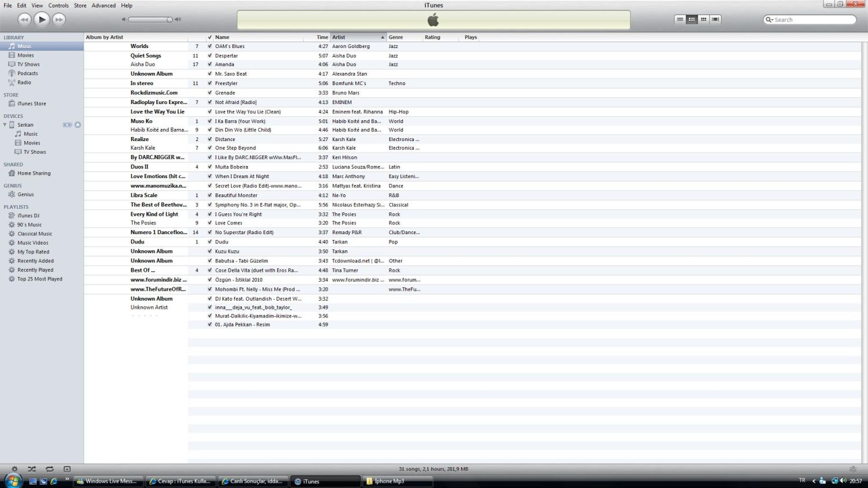Create a new playlist with gear button
The height and width of the screenshot is (488, 868).
[x=14, y=469]
